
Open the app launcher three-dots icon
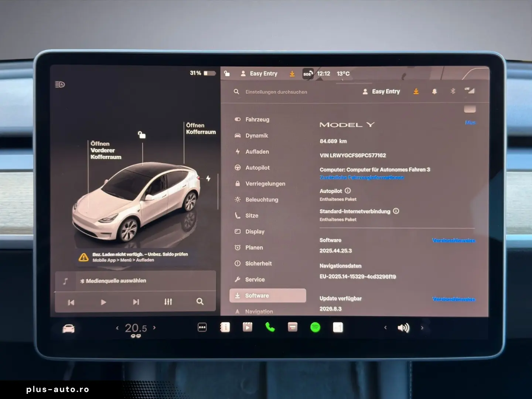click(202, 327)
